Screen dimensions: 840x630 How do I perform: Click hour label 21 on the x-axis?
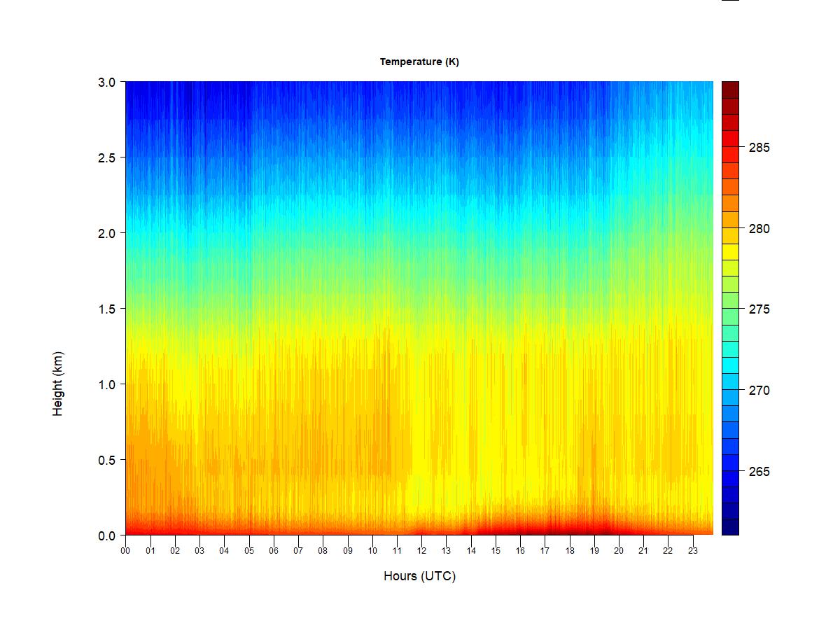pos(643,551)
